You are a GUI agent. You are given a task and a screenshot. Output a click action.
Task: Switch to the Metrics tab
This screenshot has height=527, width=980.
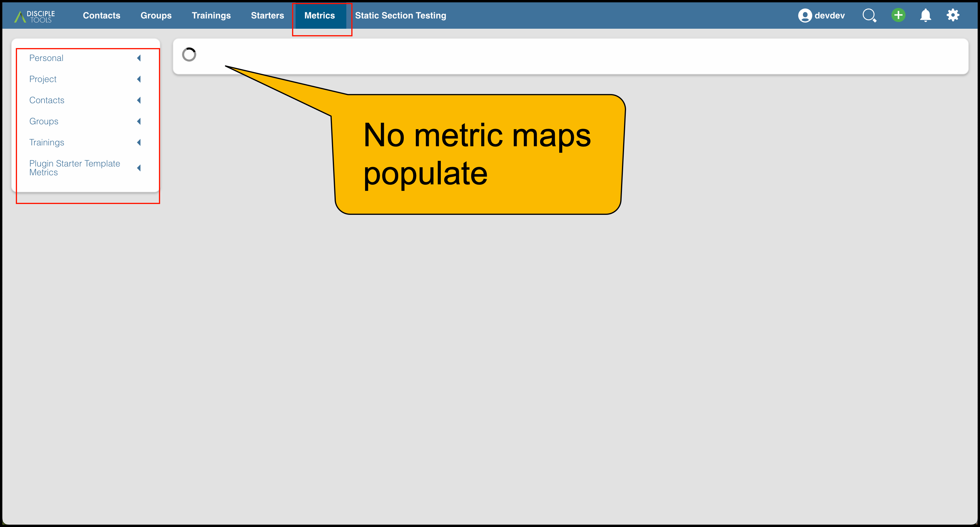pos(320,16)
